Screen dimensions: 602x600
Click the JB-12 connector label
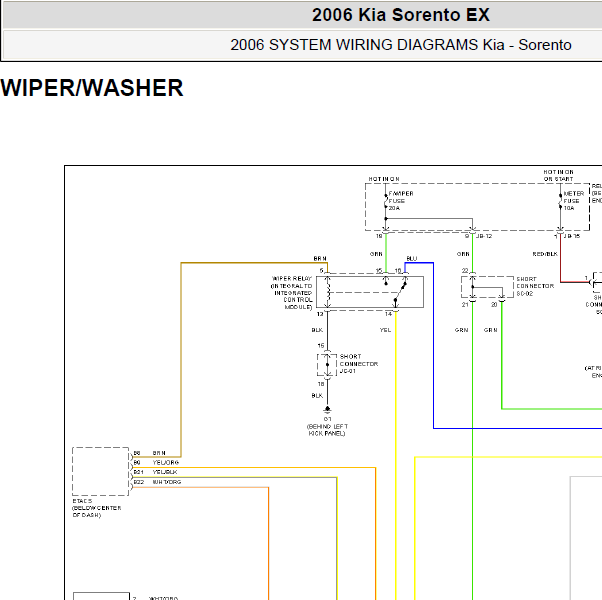484,236
